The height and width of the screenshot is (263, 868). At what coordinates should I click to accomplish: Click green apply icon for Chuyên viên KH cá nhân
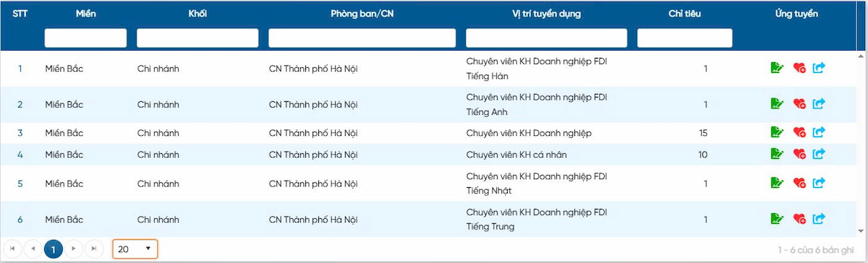(x=778, y=154)
